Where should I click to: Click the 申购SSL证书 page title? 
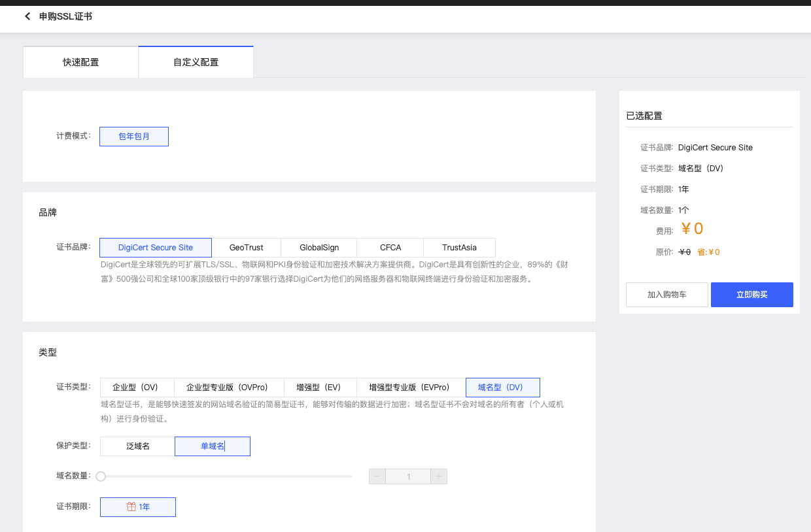pyautogui.click(x=65, y=16)
